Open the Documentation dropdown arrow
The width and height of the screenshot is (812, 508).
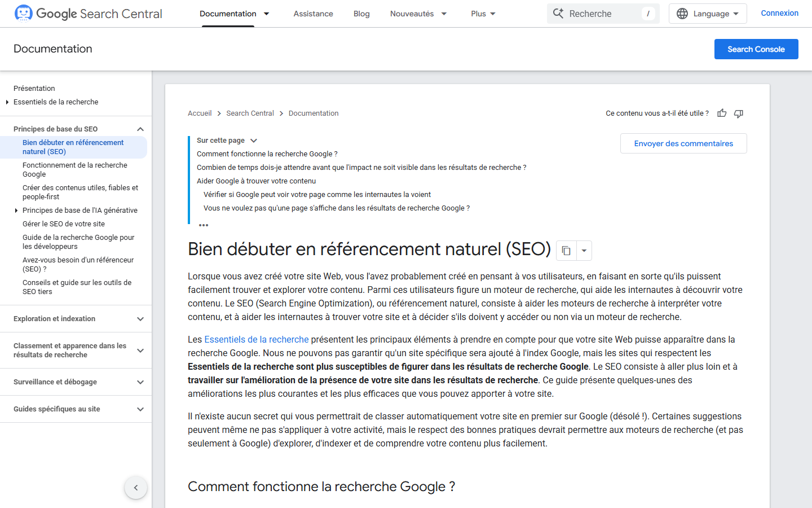coord(267,14)
